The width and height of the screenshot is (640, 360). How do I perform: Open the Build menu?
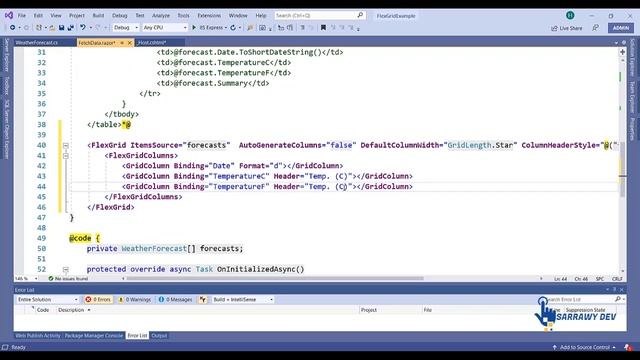[x=98, y=16]
